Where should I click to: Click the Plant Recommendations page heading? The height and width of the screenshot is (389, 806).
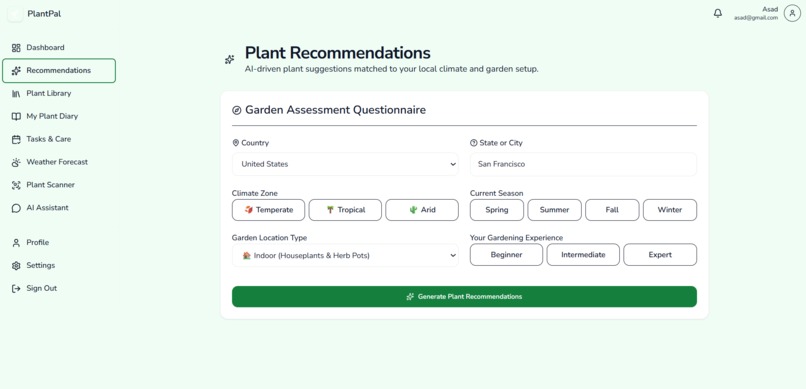click(338, 53)
